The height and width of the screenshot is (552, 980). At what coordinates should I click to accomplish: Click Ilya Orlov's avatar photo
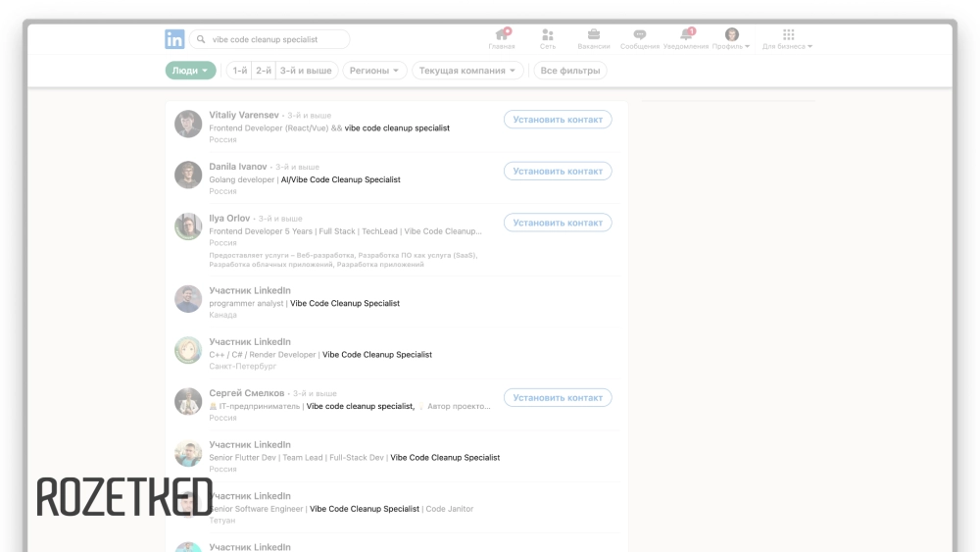pos(188,226)
